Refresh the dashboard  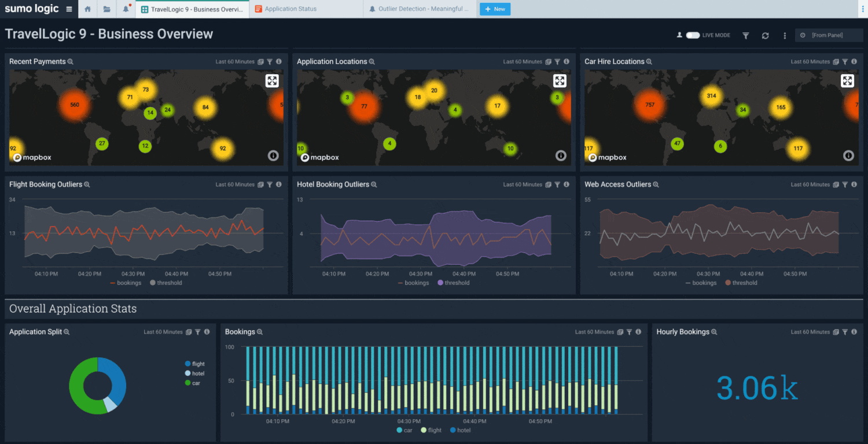(765, 35)
